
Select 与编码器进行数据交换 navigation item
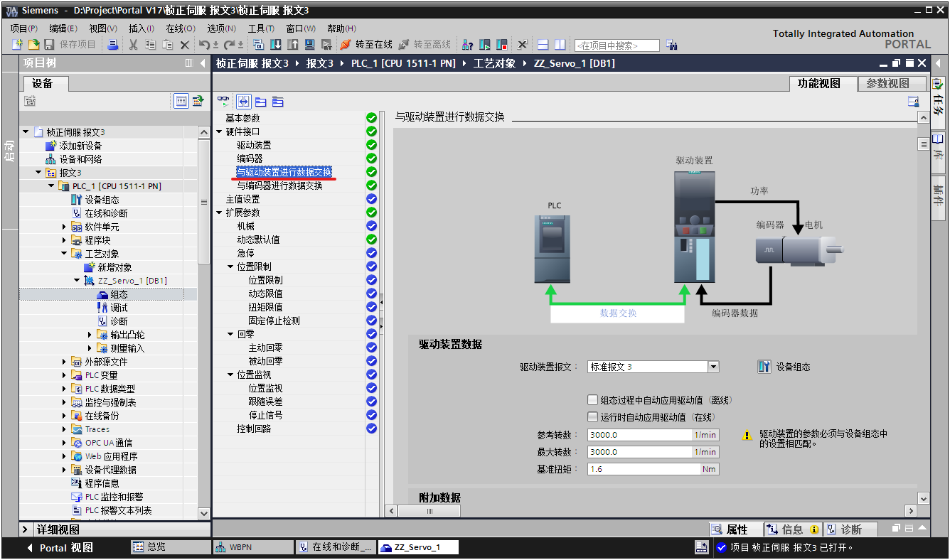tap(279, 185)
